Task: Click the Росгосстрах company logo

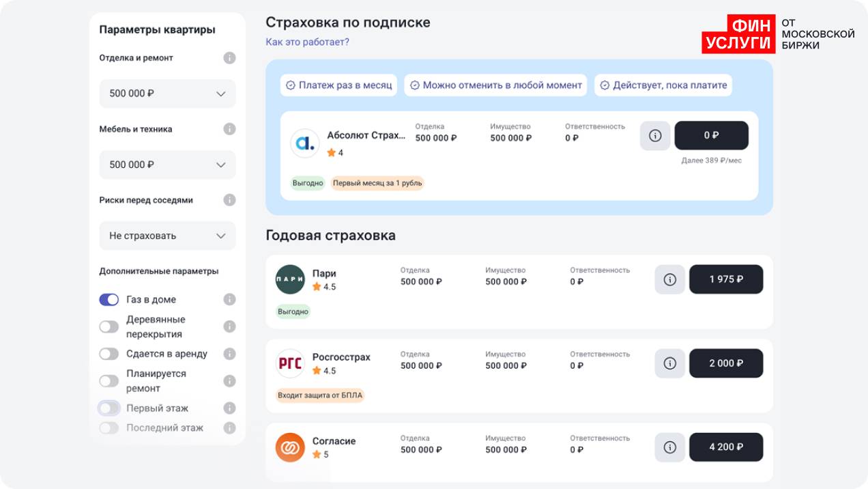Action: coord(290,363)
